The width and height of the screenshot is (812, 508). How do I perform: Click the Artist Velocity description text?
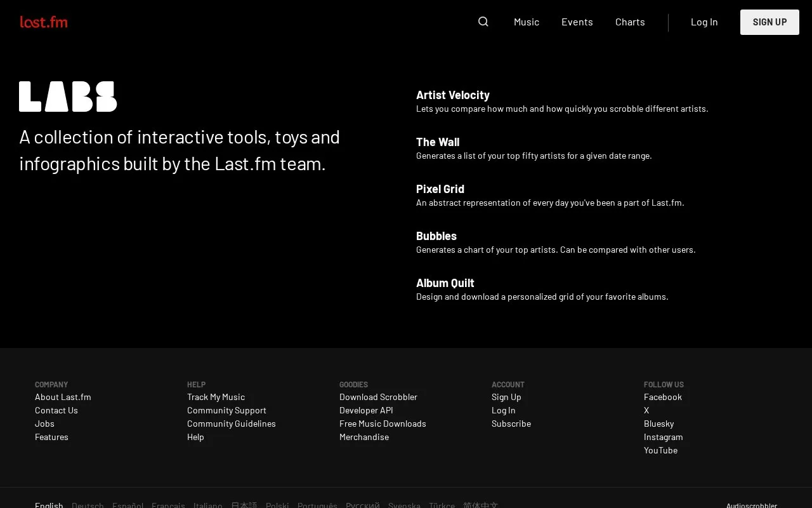point(562,109)
